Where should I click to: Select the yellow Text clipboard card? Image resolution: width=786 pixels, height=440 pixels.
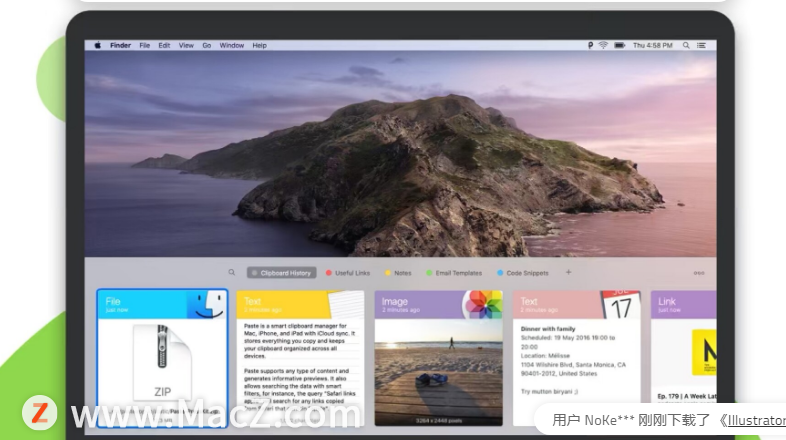[300, 358]
